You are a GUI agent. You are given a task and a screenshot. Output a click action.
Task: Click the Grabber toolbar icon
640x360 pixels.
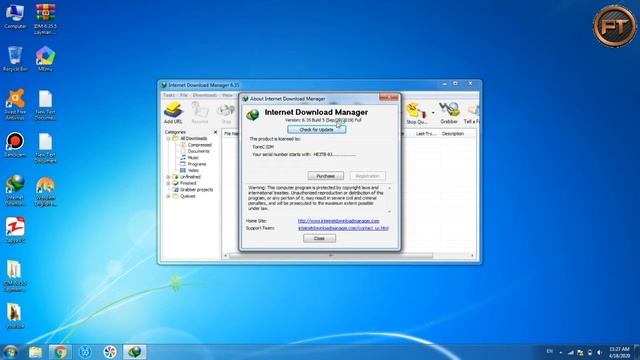(x=449, y=113)
